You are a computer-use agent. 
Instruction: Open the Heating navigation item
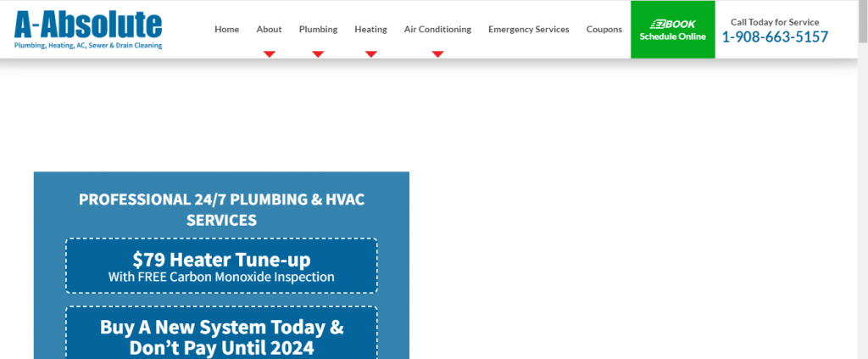tap(370, 29)
